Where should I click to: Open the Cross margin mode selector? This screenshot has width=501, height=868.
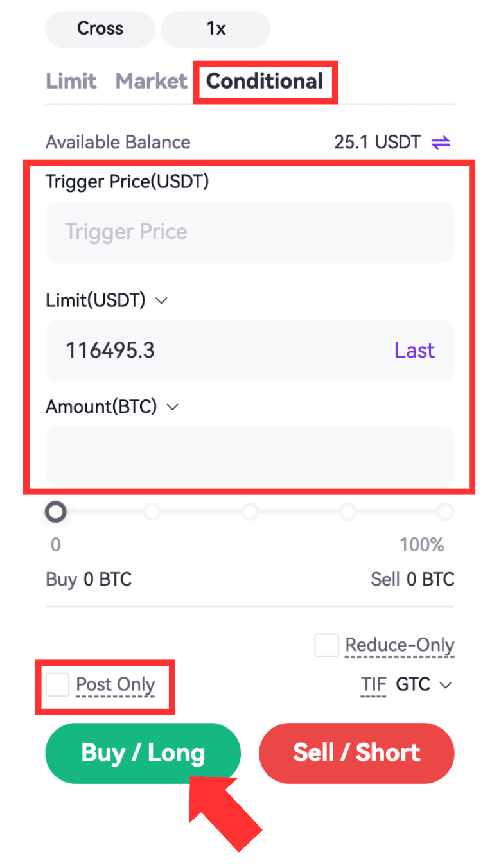tap(100, 29)
